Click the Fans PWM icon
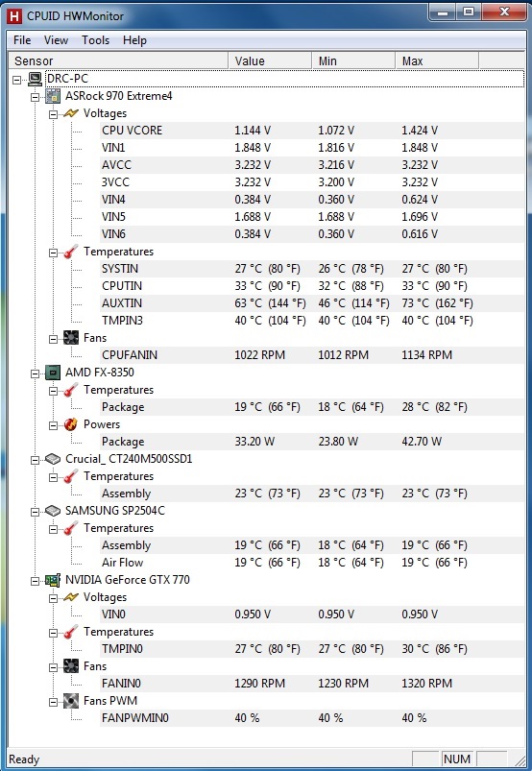This screenshot has width=532, height=771. (71, 701)
